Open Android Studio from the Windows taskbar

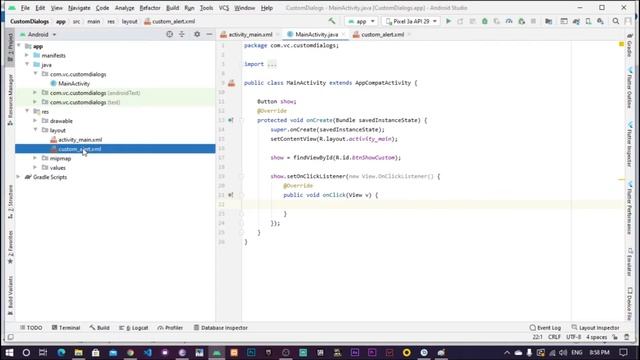pyautogui.click(x=217, y=352)
